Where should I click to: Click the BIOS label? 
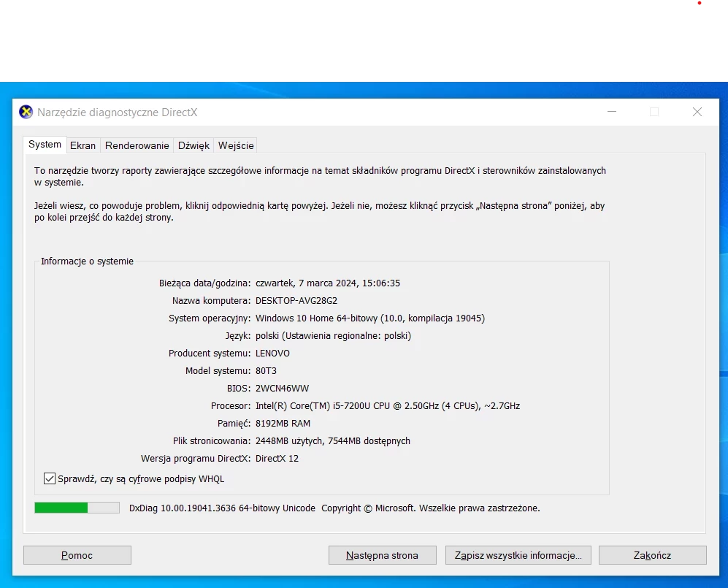click(239, 389)
